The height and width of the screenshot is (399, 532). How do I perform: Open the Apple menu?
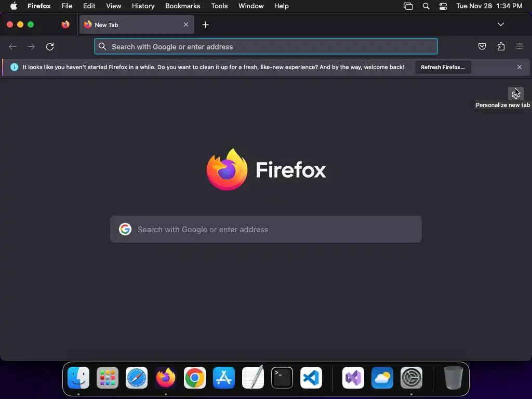pyautogui.click(x=14, y=6)
